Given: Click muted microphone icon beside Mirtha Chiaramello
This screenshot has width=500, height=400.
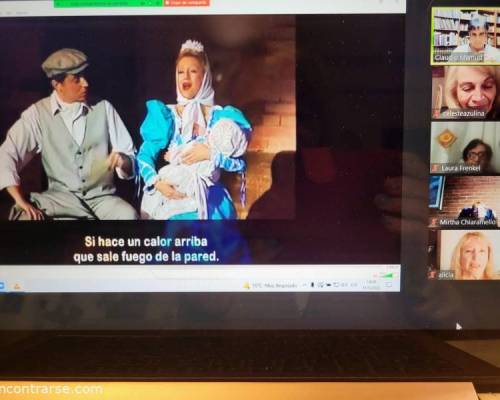Looking at the screenshot, I should tap(434, 222).
